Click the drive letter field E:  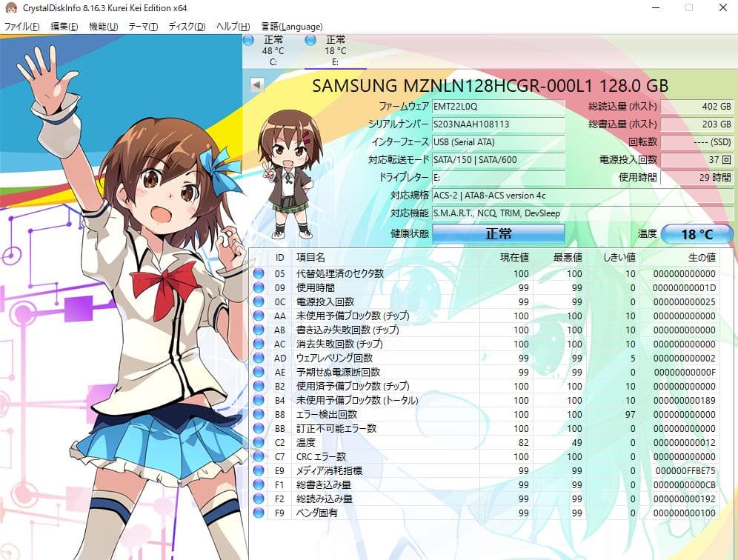coord(499,178)
